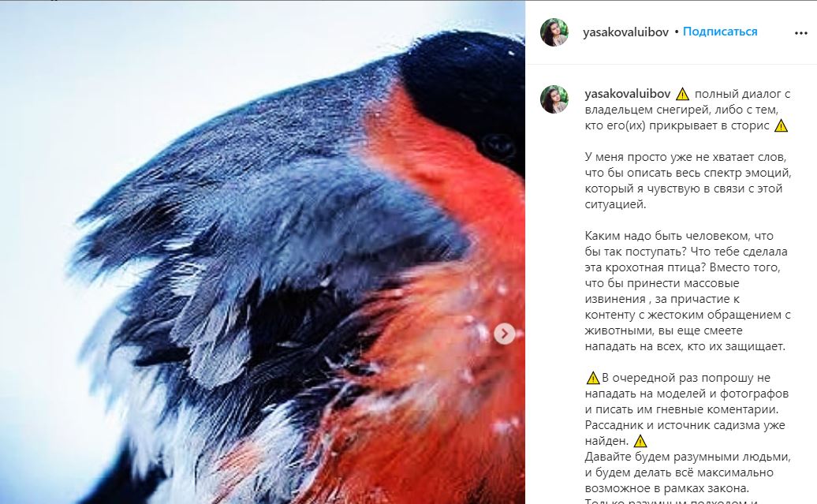817x504 pixels.
Task: Click the line Рассадник и источник садизма
Action: click(x=685, y=425)
